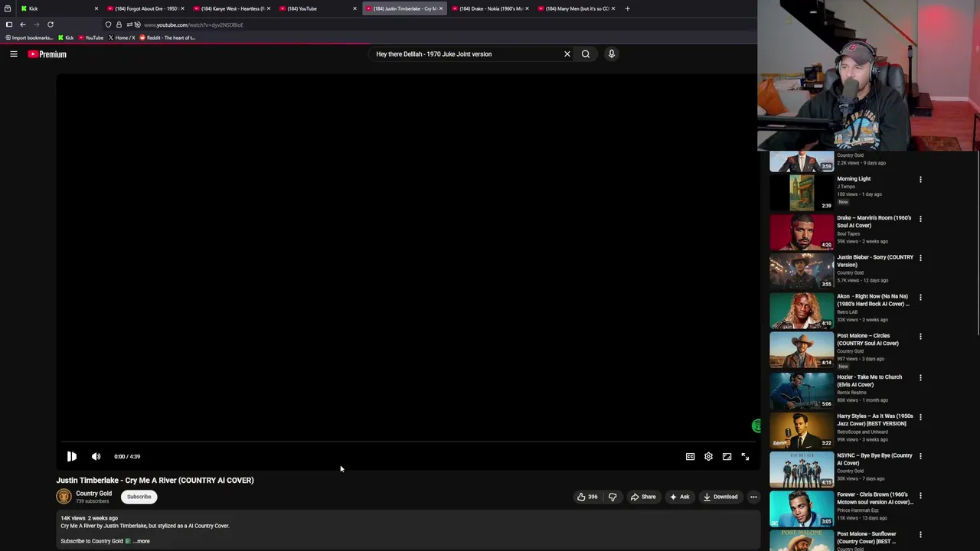Reload the page with the refresh icon
This screenshot has width=980, height=551.
[x=51, y=24]
